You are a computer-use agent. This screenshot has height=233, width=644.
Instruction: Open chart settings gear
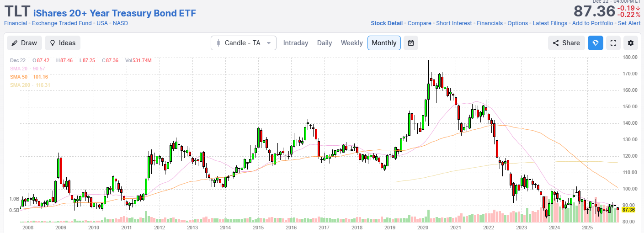pos(631,43)
